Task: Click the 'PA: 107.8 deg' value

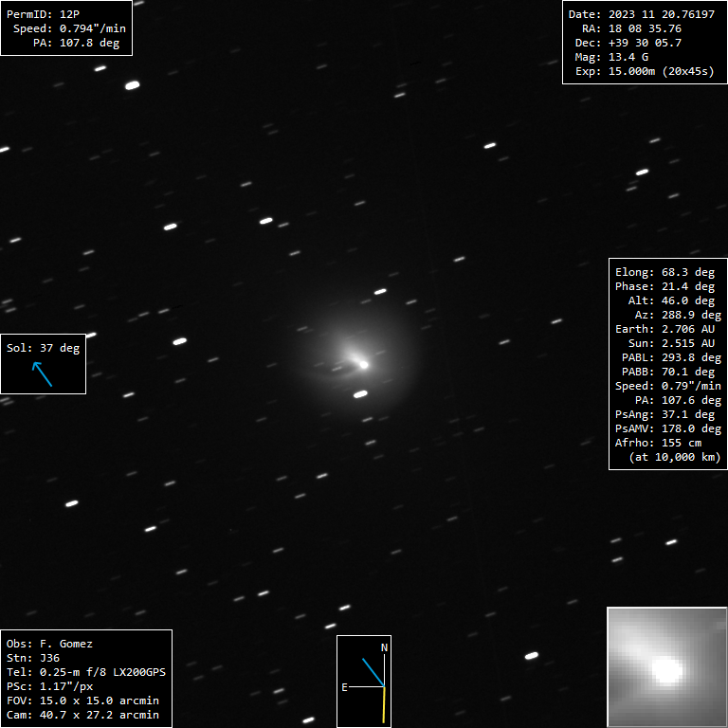Action: [76, 44]
